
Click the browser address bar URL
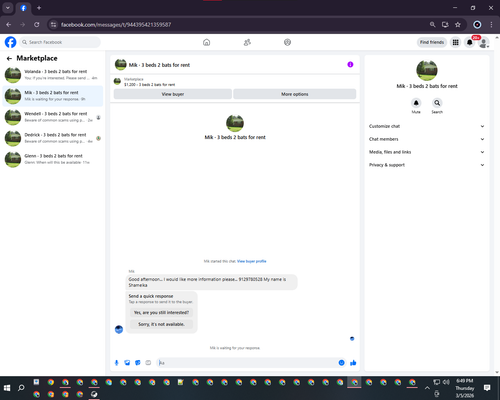click(116, 24)
